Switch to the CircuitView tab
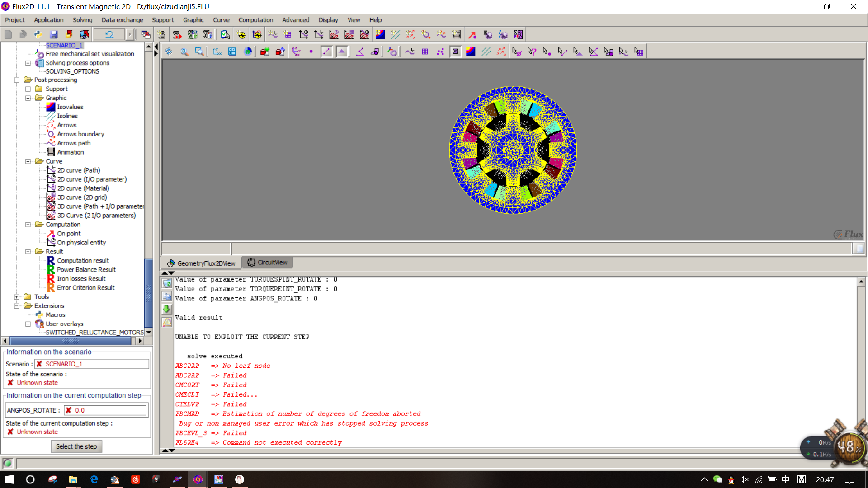This screenshot has height=488, width=868. 267,263
